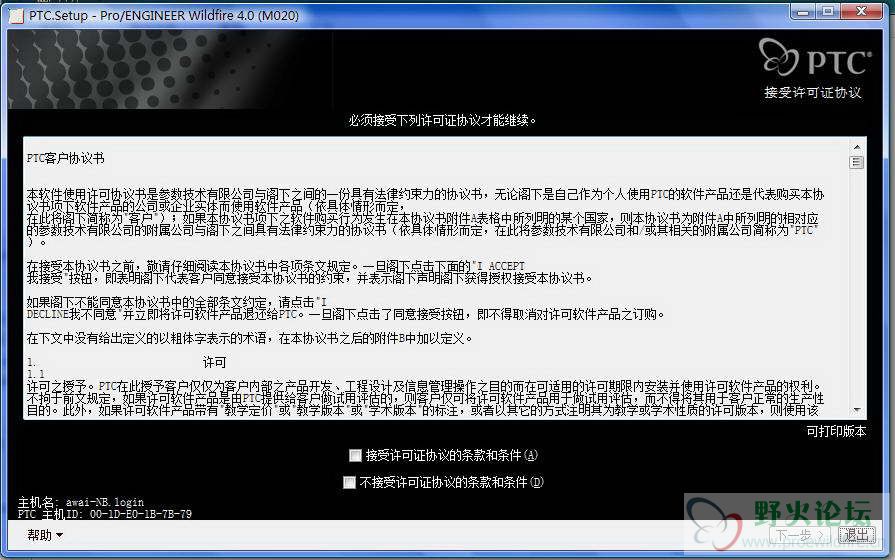Click the agreement text scrollbar thumb

857,163
